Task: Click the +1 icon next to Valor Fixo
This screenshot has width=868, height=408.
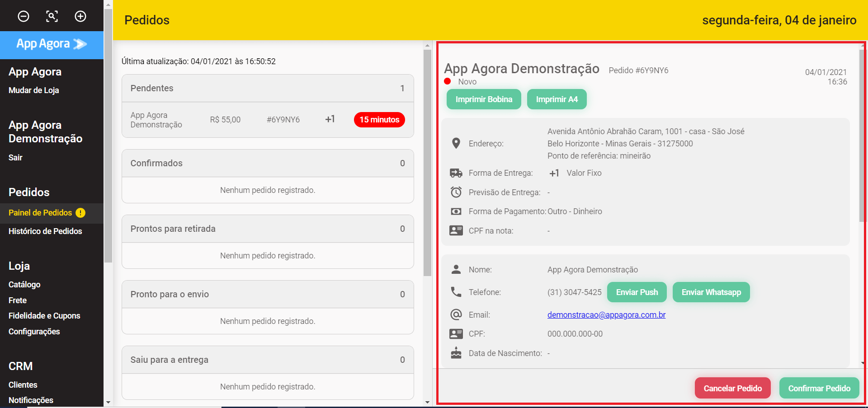Action: (x=554, y=173)
